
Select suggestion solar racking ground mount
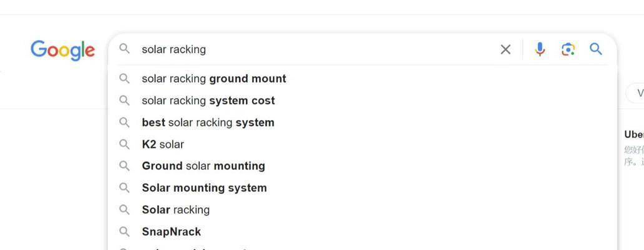(x=363, y=79)
